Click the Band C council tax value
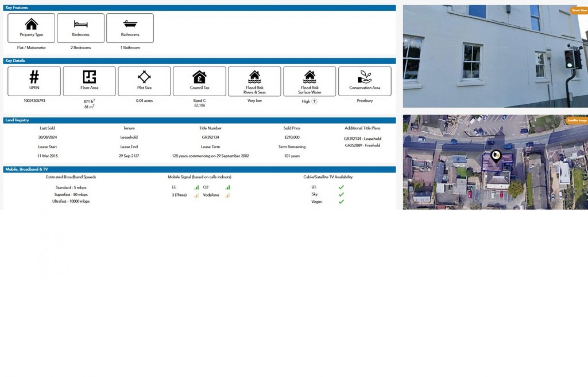Screen dimensions: 588x377 [200, 101]
